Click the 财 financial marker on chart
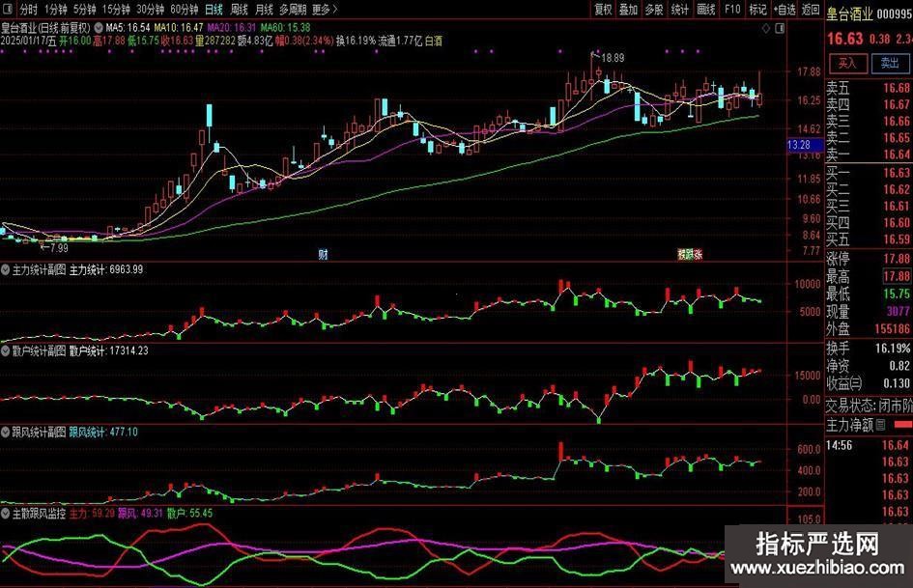The width and height of the screenshot is (913, 588). 323,254
